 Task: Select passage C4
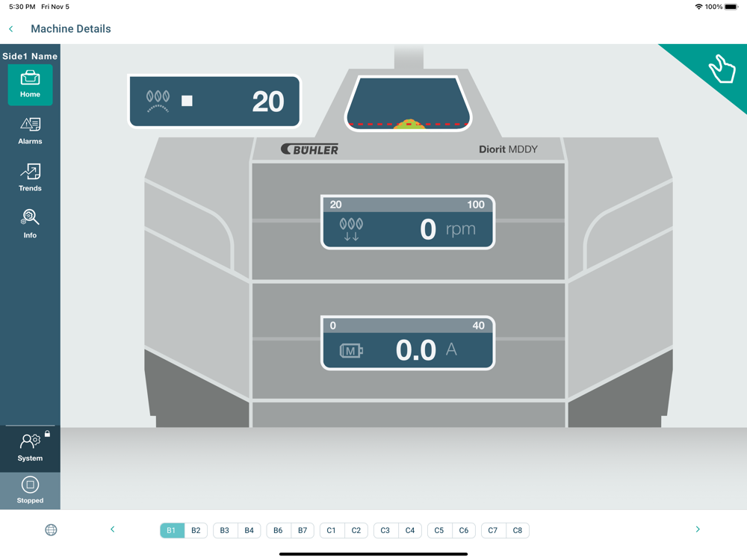[x=409, y=530]
